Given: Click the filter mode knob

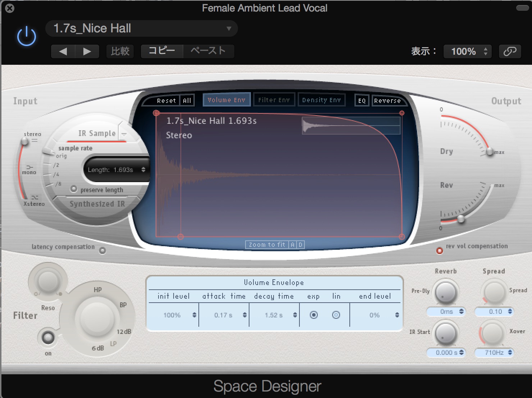Looking at the screenshot, I should (x=97, y=318).
